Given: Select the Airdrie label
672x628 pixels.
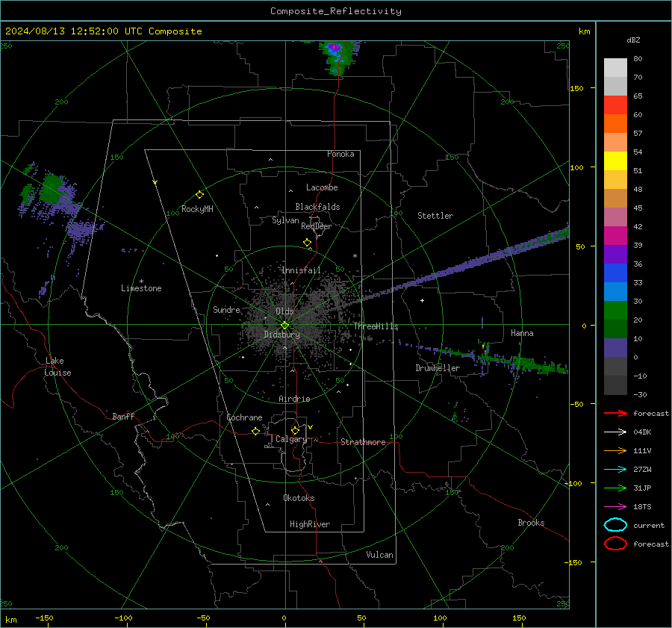Looking at the screenshot, I should tap(294, 399).
